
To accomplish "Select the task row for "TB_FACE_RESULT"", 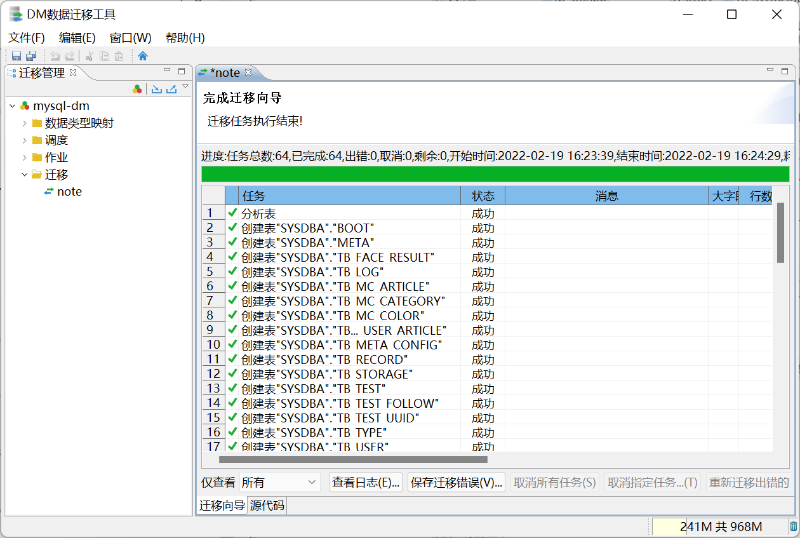I will point(487,257).
